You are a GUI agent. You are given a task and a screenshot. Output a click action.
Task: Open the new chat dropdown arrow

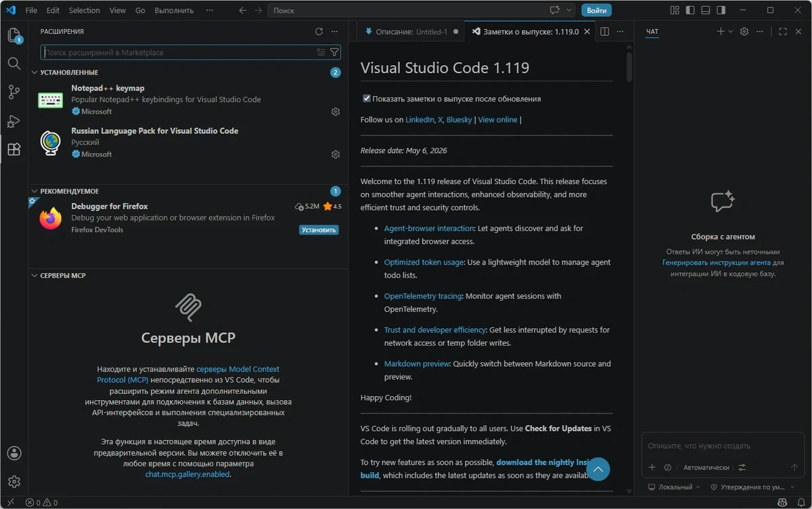[x=731, y=31]
